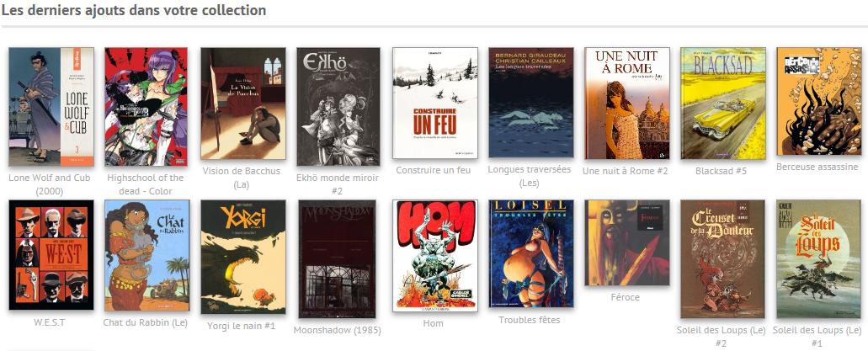The width and height of the screenshot is (868, 351).
Task: Open the Une nuit à Rome cover
Action: 627,104
